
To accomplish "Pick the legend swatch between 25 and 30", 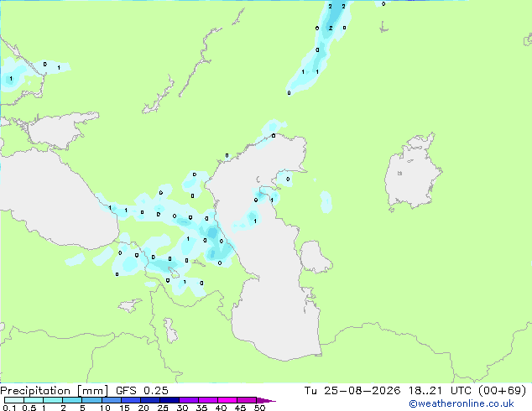I will 170,400.
